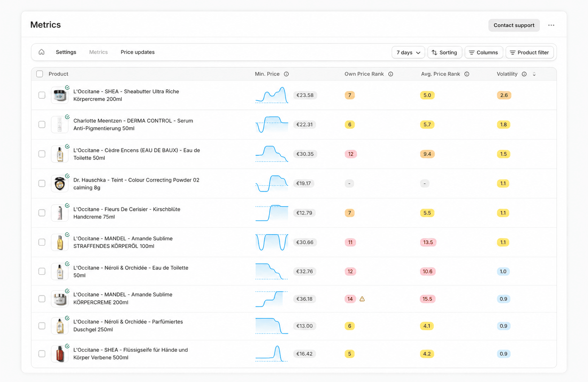Tick the checkbox for Sheabutter Ultra Riche Körpercreme
This screenshot has width=588, height=382.
42,95
